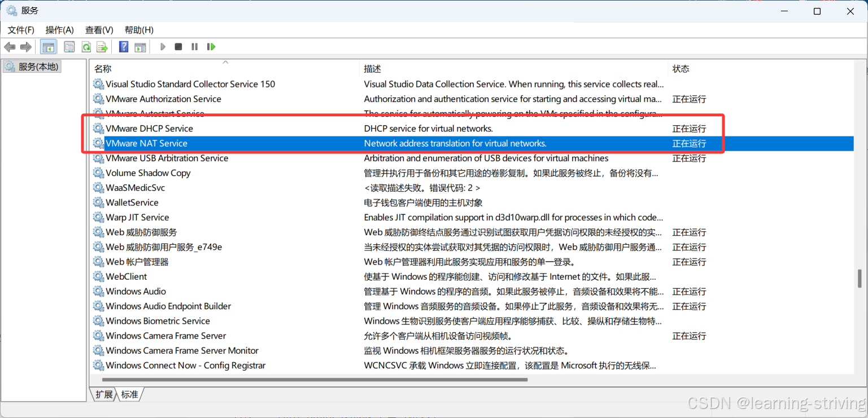
Task: Sort by the 描述 column header
Action: tap(513, 68)
